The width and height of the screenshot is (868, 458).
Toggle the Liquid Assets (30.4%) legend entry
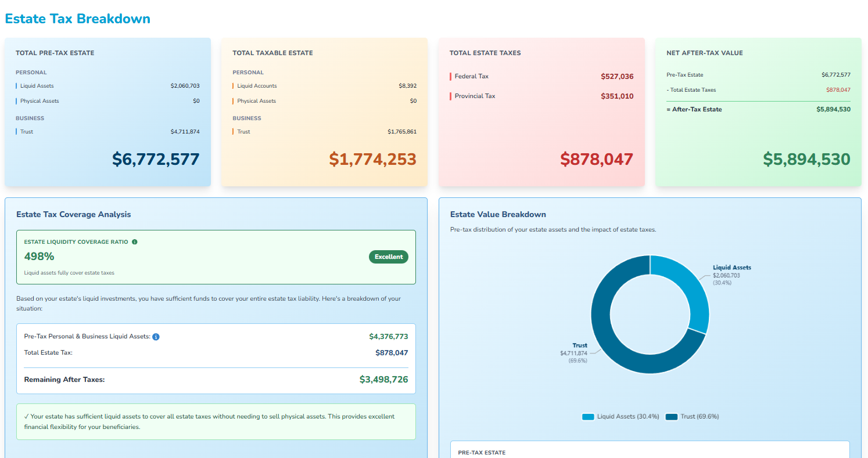coord(620,416)
